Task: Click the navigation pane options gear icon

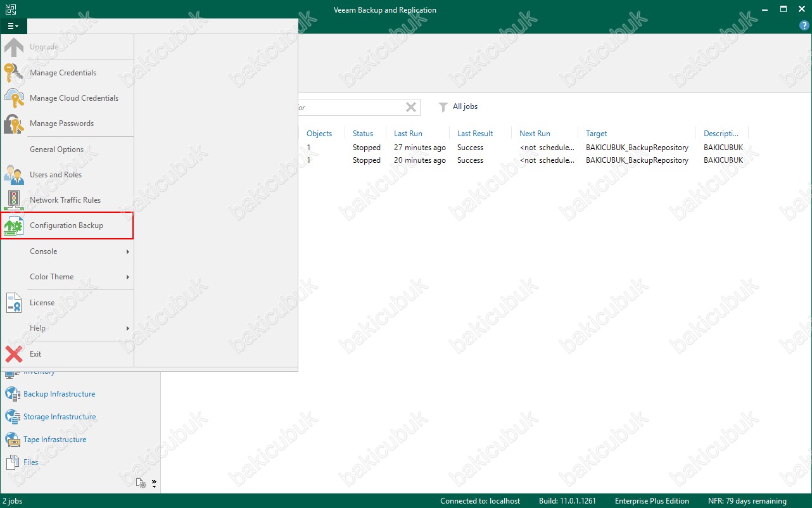Action: [x=142, y=483]
